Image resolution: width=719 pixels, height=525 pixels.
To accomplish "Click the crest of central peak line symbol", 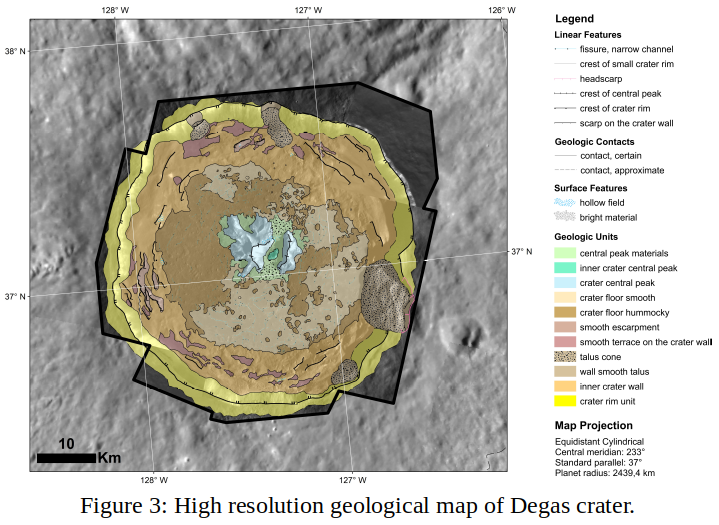I will pos(565,94).
